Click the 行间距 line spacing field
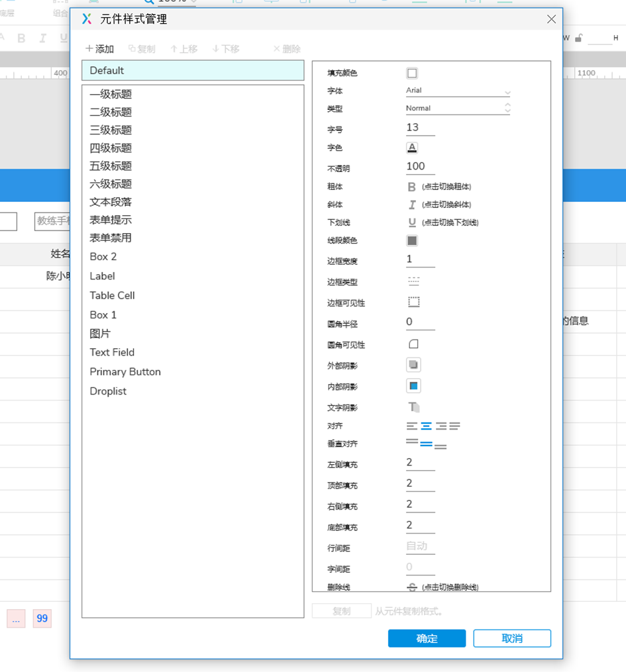This screenshot has height=672, width=626. tap(420, 547)
